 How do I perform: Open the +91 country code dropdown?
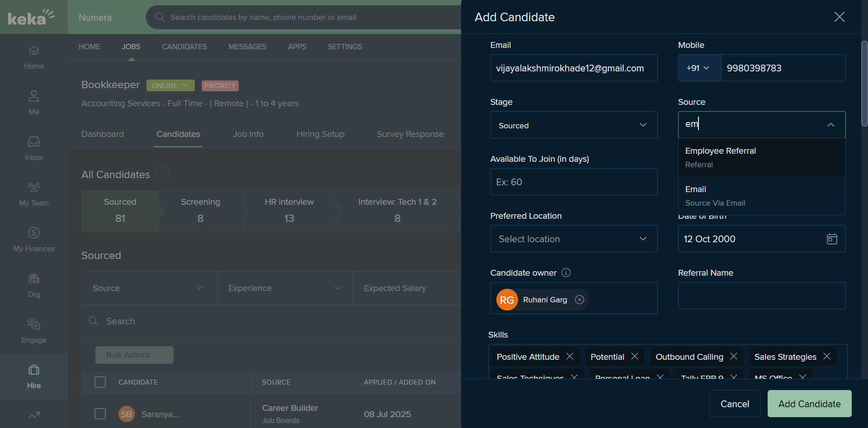tap(699, 68)
